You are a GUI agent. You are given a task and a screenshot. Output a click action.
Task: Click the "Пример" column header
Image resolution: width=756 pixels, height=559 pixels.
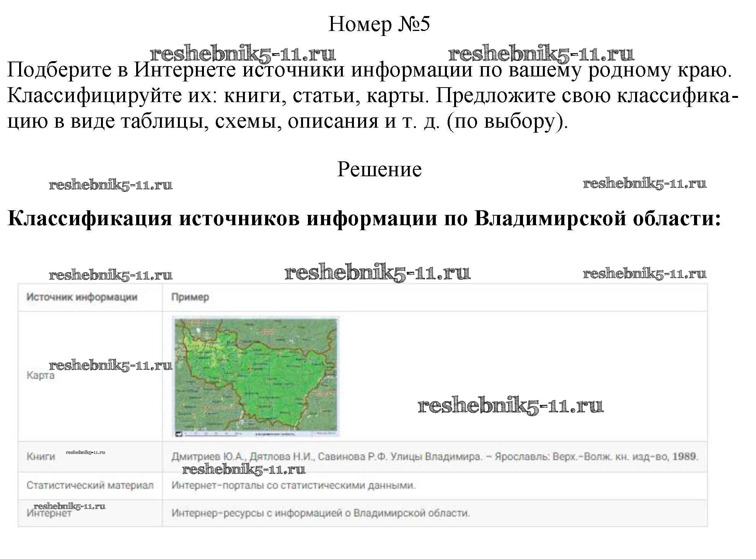[x=190, y=297]
